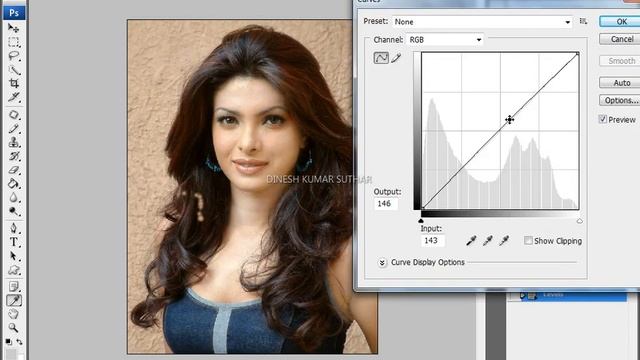The image size is (640, 360).
Task: Select the top-right endpoint of the curve
Action: pyautogui.click(x=578, y=54)
